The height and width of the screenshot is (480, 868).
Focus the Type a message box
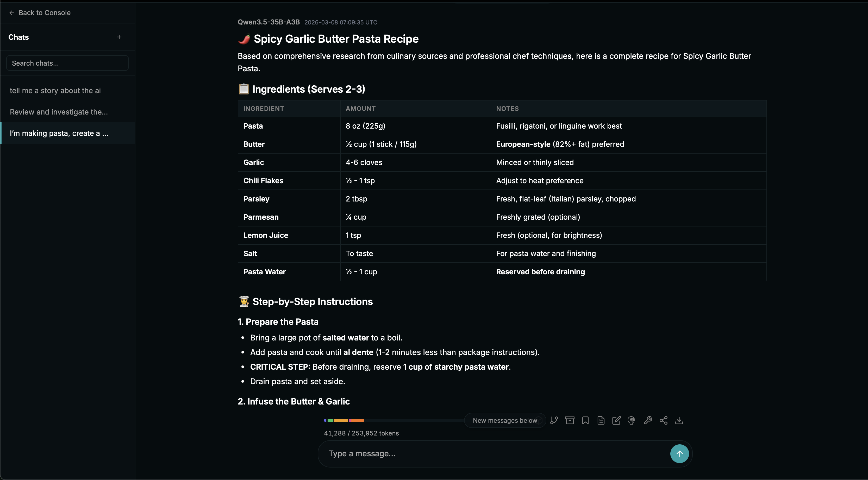(472, 453)
